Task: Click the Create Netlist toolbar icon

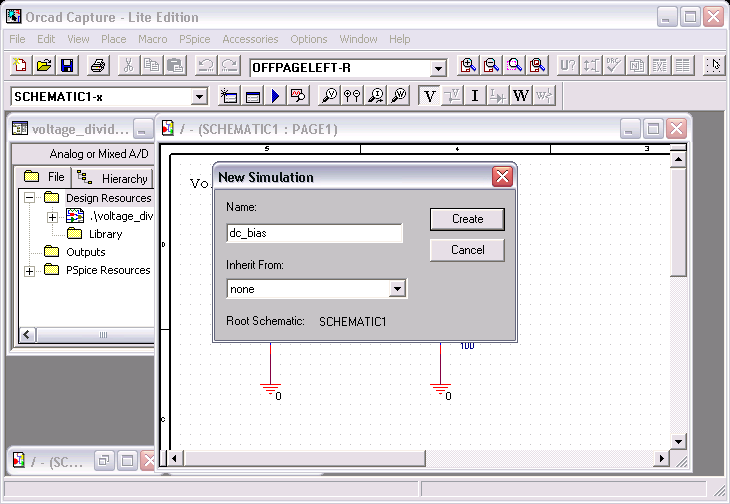Action: [637, 66]
